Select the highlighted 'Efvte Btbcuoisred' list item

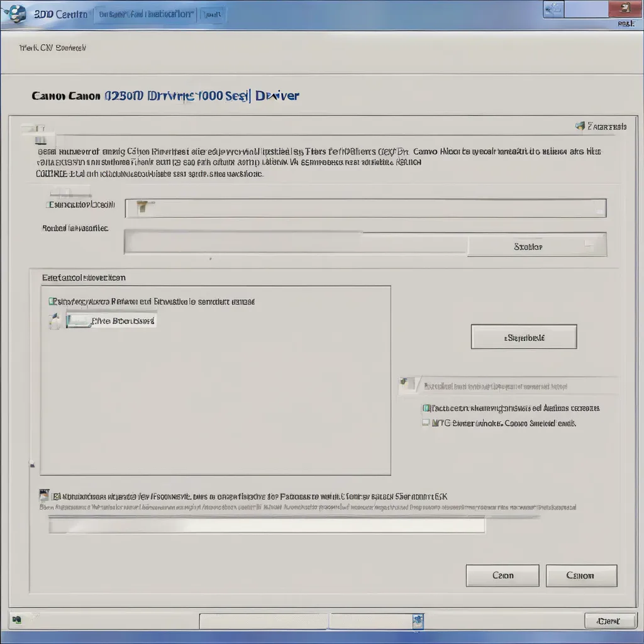pos(111,321)
